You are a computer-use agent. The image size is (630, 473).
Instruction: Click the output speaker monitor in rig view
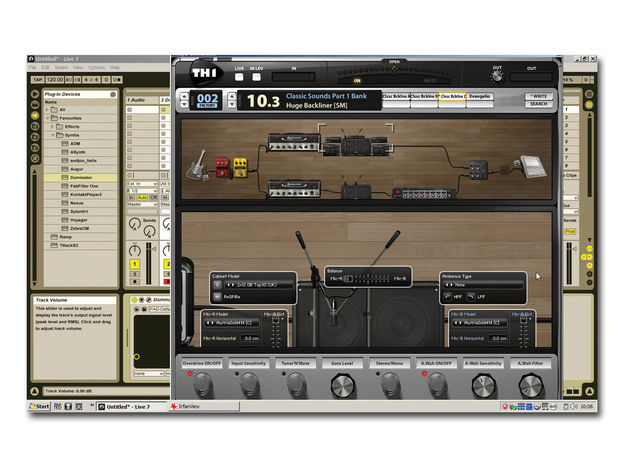(532, 166)
